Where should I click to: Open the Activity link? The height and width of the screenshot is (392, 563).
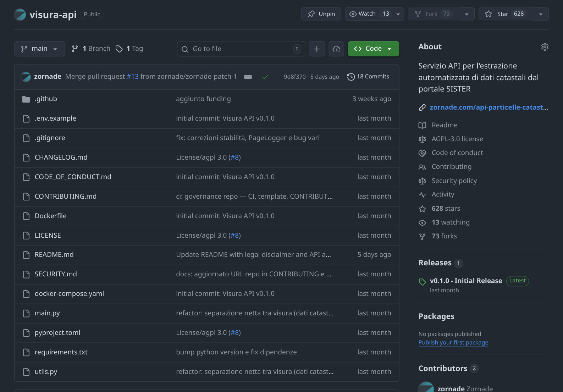[443, 194]
